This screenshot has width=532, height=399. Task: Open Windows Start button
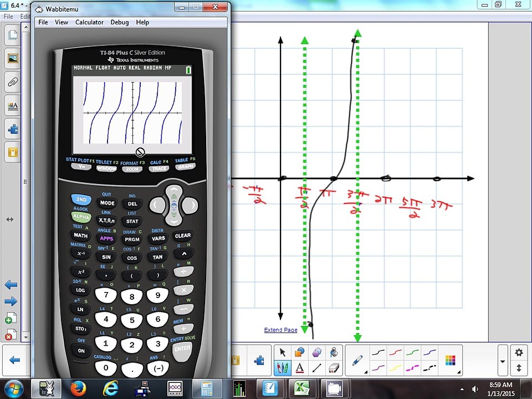pos(13,389)
